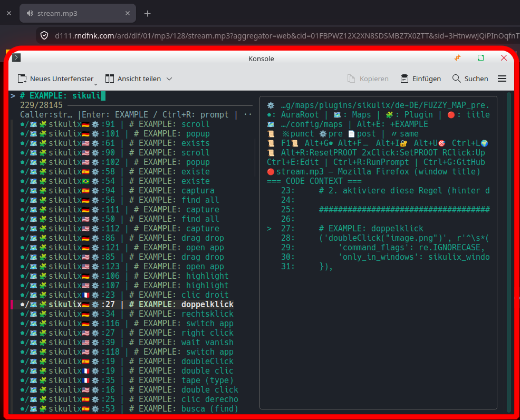Screen dimensions: 520x420
Task: Select row ':123 | # EXAMPLE: open app'
Action: pos(122,267)
